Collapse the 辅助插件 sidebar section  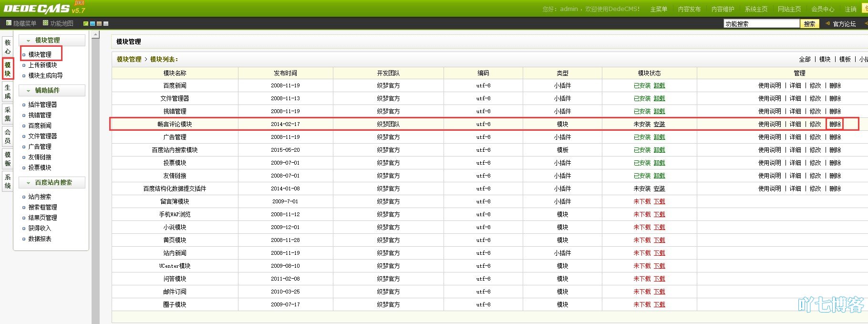coord(29,91)
